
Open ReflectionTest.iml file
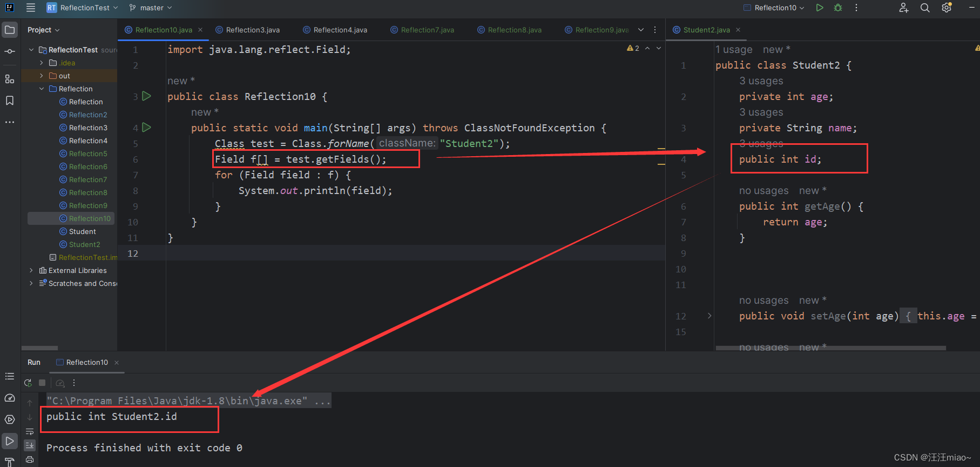[x=87, y=257]
